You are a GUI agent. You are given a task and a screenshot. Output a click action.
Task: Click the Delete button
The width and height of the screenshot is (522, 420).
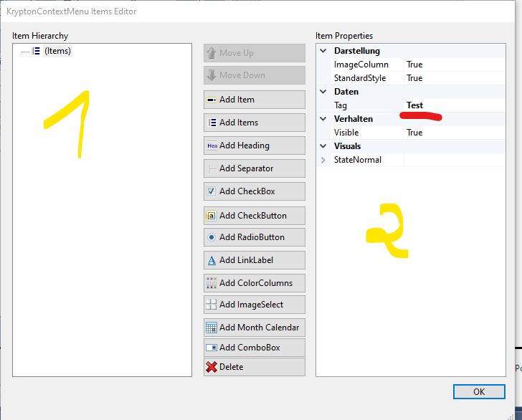coord(255,367)
